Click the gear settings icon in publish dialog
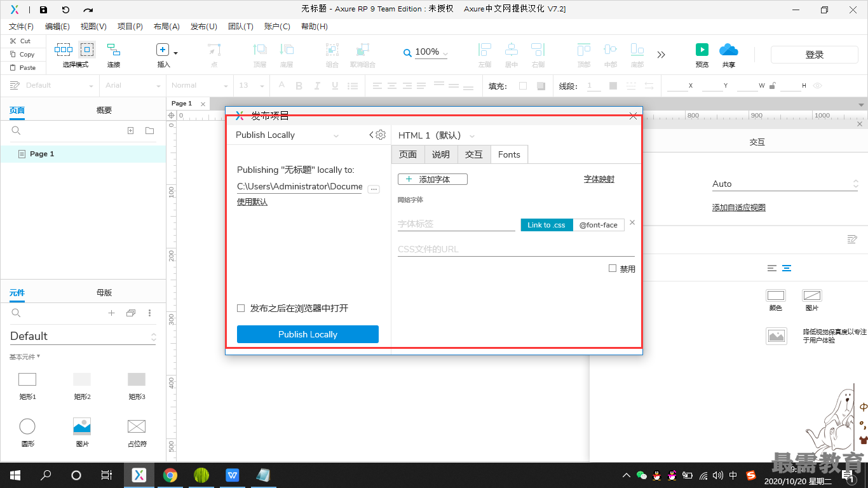This screenshot has height=488, width=868. pos(381,135)
